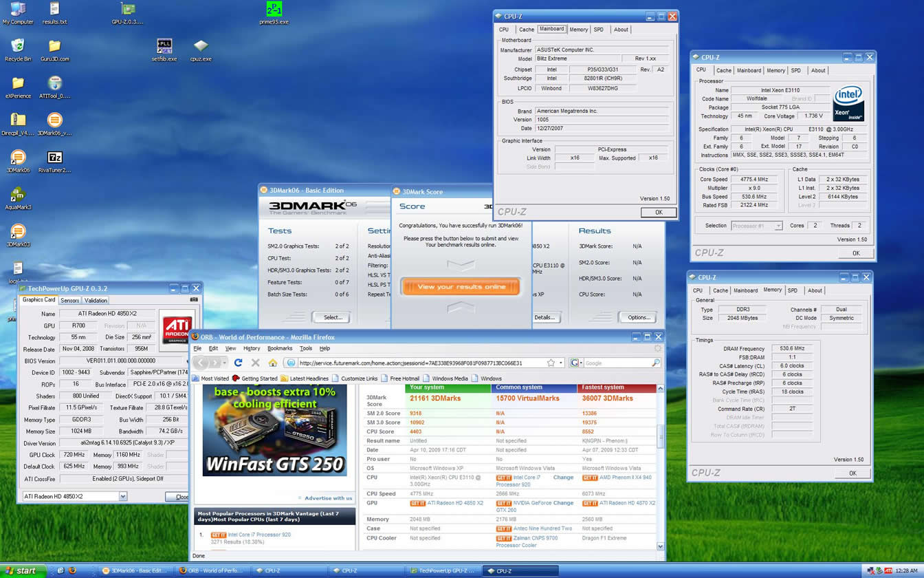Open the Firefox File menu
Viewport: 924px width, 578px height.
[197, 349]
